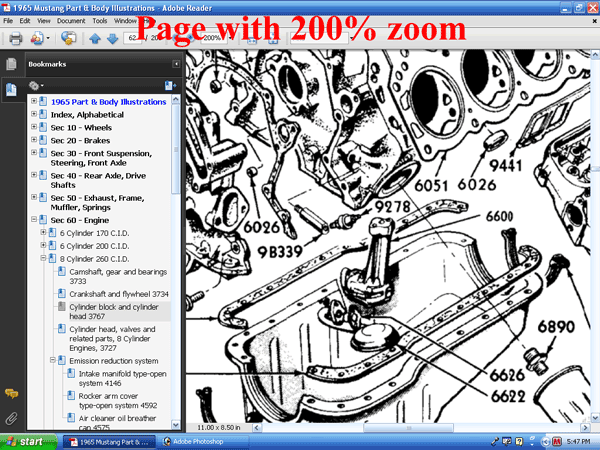Open the Tools menu

(x=99, y=21)
